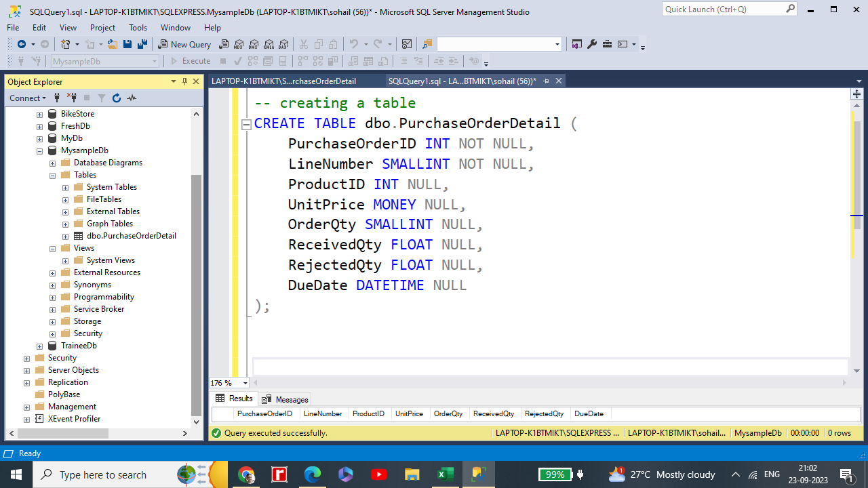This screenshot has height=488, width=868.
Task: Open Excel from the taskbar
Action: (446, 474)
